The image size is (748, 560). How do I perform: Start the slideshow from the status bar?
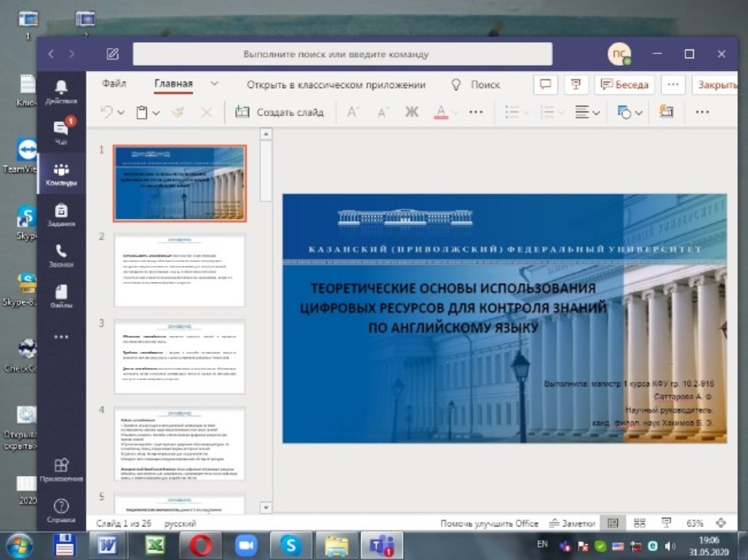[x=666, y=523]
